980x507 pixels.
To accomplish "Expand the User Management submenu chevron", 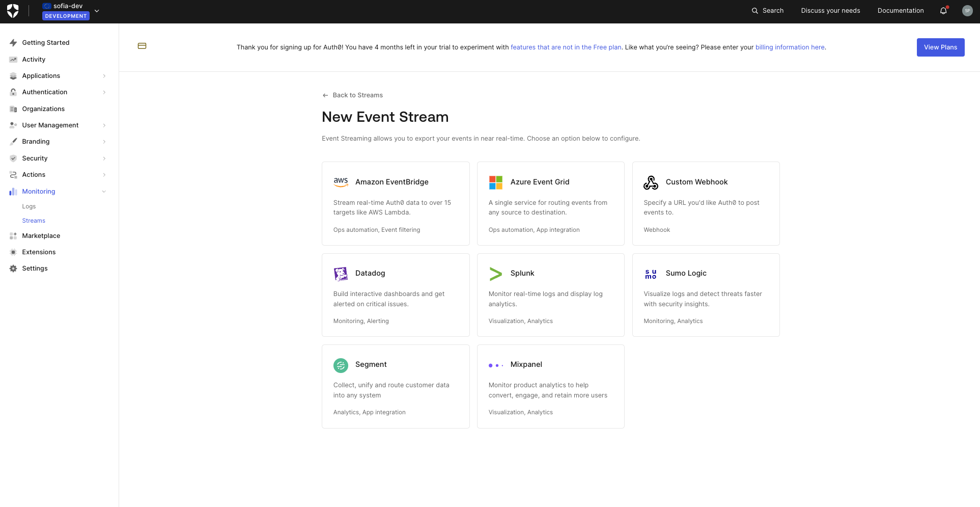I will [104, 125].
